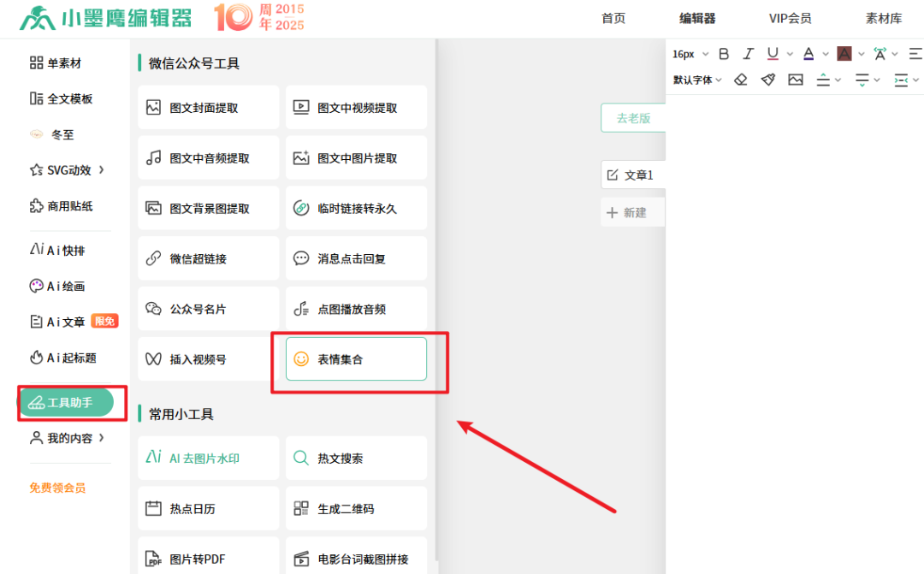The image size is (924, 574).
Task: Toggle underline formatting
Action: (772, 53)
